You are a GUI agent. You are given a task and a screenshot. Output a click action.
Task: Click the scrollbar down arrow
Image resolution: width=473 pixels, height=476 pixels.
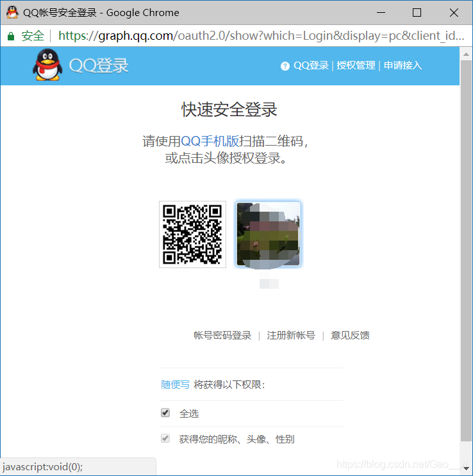point(466,469)
